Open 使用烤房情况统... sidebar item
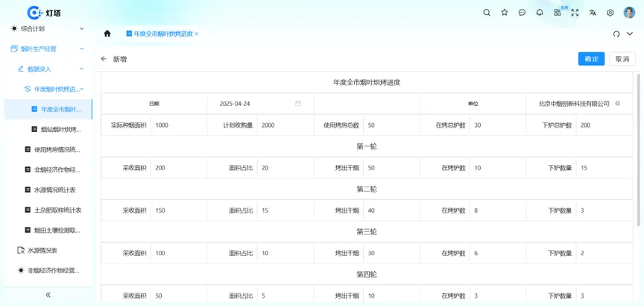 [x=48, y=150]
